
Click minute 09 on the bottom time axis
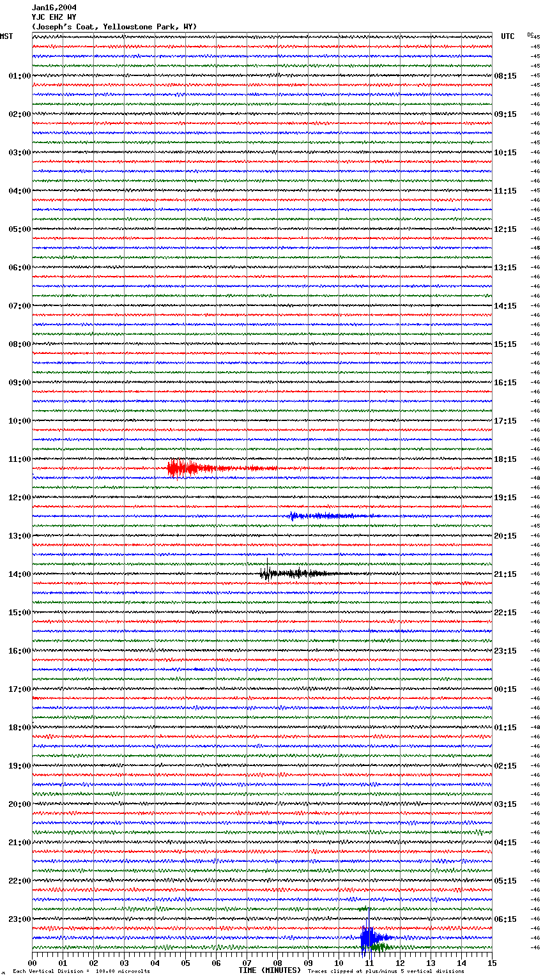[309, 963]
